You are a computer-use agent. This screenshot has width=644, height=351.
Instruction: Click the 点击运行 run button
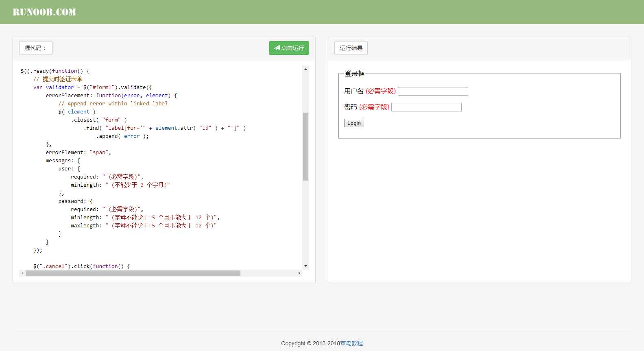coord(289,48)
